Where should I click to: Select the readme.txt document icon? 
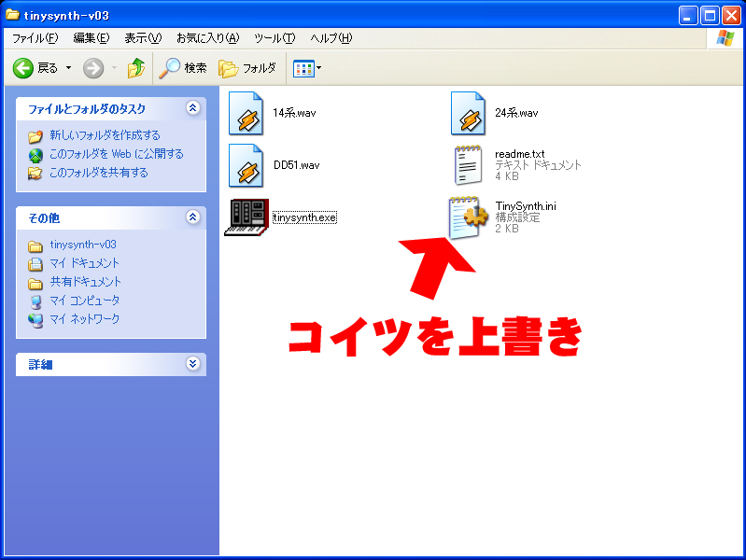click(x=470, y=165)
